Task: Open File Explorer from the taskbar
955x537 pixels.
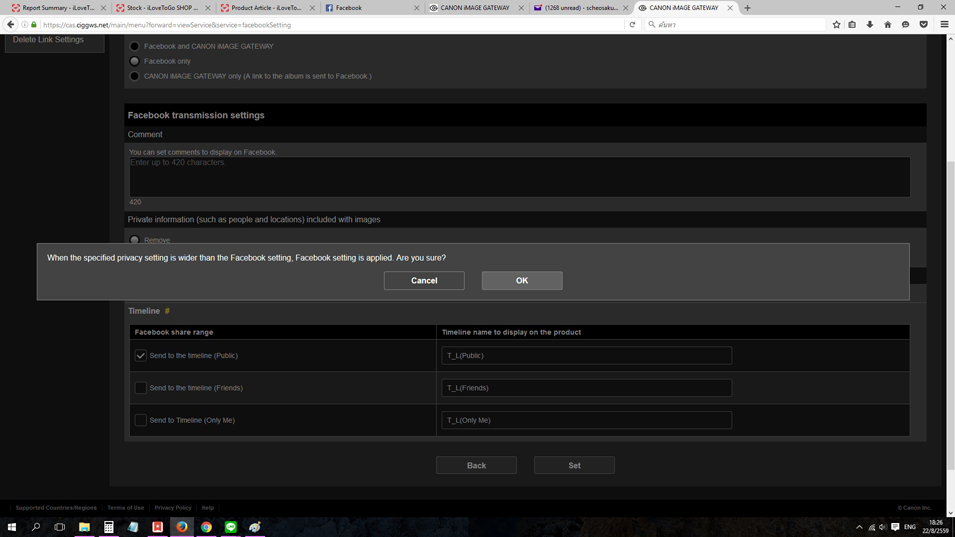Action: [84, 527]
